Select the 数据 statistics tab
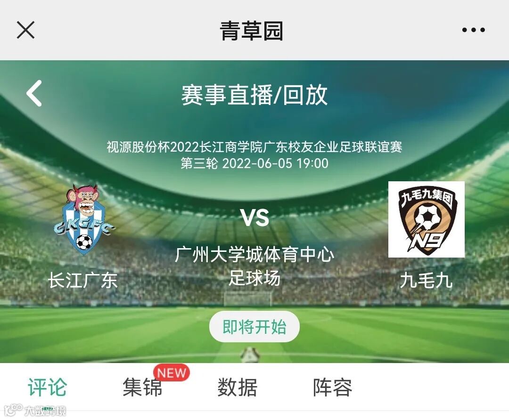This screenshot has width=509, height=420. tap(237, 387)
